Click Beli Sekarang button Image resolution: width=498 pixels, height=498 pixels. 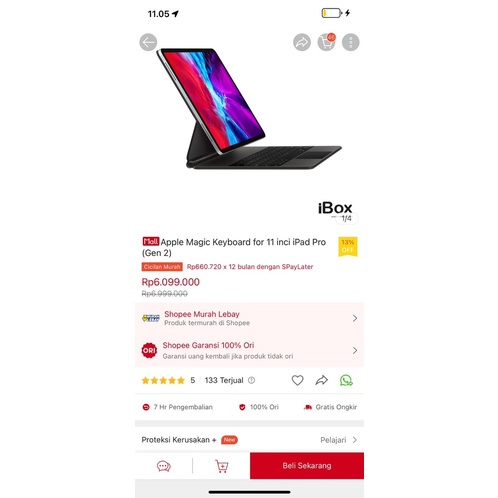tap(307, 466)
